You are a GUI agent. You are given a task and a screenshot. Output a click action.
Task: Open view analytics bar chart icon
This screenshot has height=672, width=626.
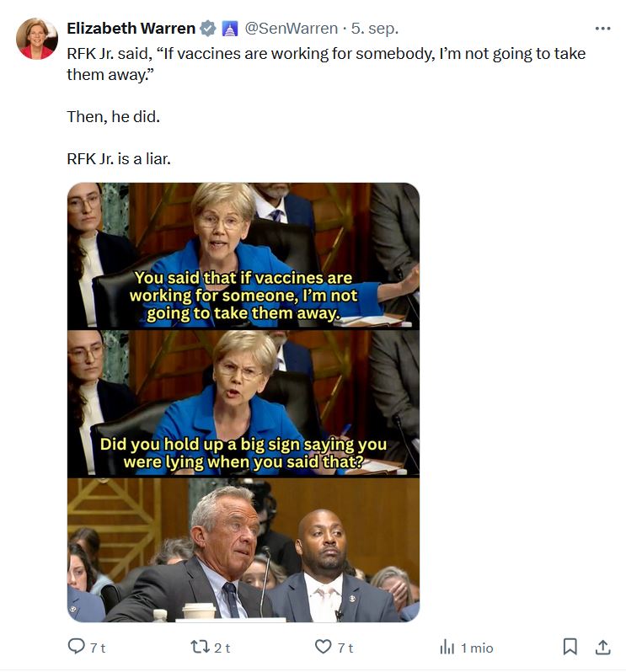click(447, 647)
